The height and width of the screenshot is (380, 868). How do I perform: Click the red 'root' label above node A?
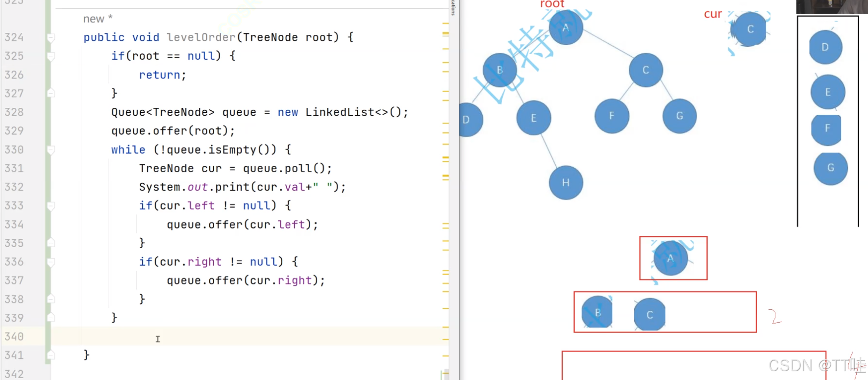click(552, 4)
